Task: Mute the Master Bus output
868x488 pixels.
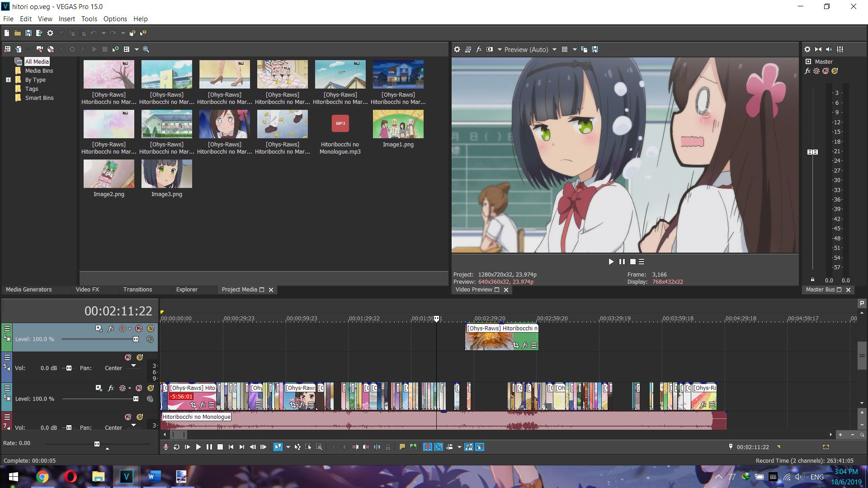Action: coord(826,71)
